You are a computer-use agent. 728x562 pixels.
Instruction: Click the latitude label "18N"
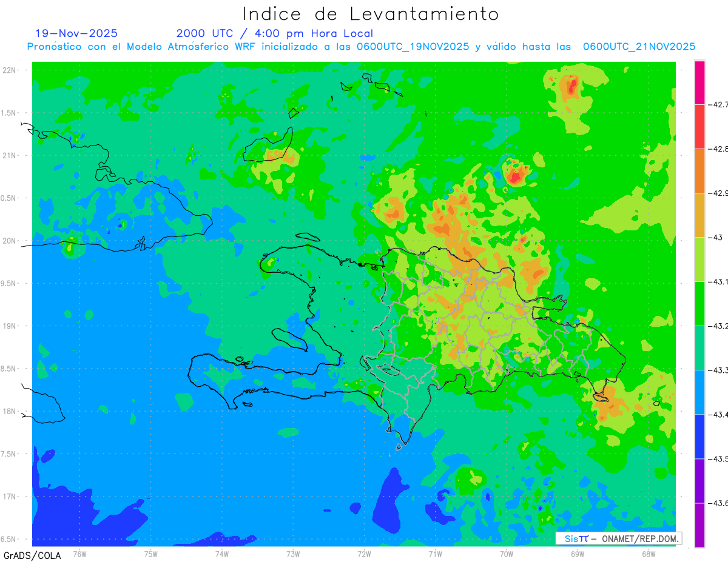(x=10, y=412)
